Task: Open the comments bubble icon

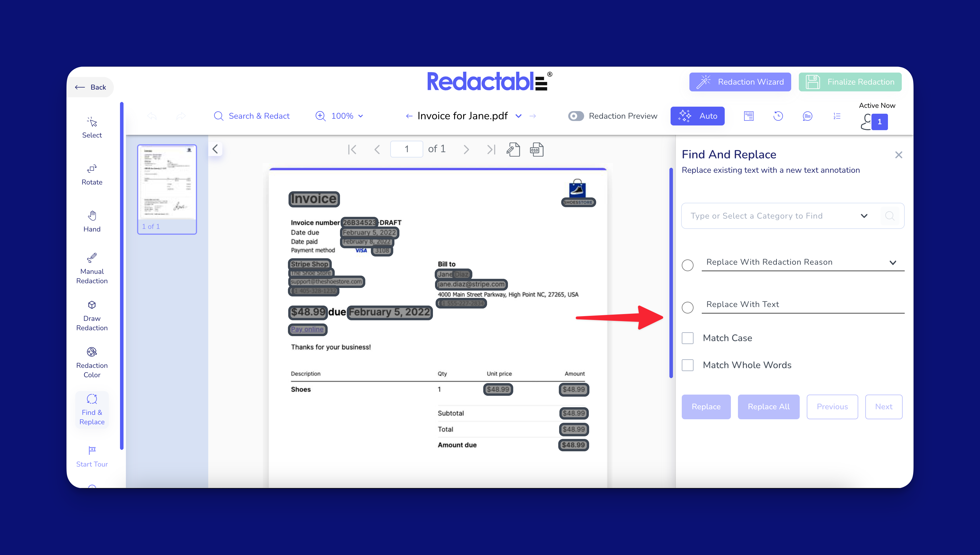Action: click(807, 116)
